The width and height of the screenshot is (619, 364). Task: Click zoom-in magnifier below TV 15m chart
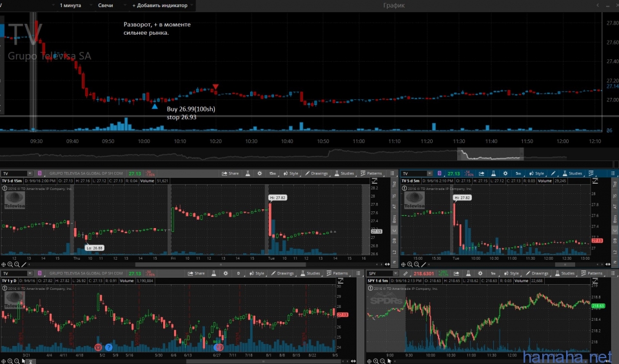pyautogui.click(x=10, y=265)
